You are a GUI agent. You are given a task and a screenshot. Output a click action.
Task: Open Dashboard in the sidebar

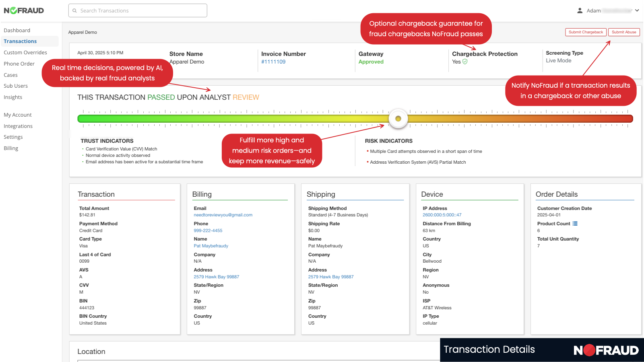pyautogui.click(x=17, y=30)
